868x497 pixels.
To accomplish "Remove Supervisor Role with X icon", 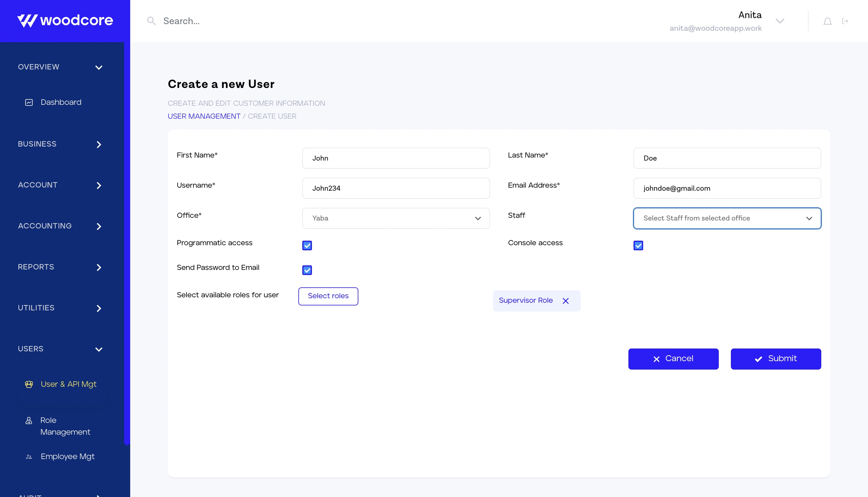I will [x=565, y=301].
